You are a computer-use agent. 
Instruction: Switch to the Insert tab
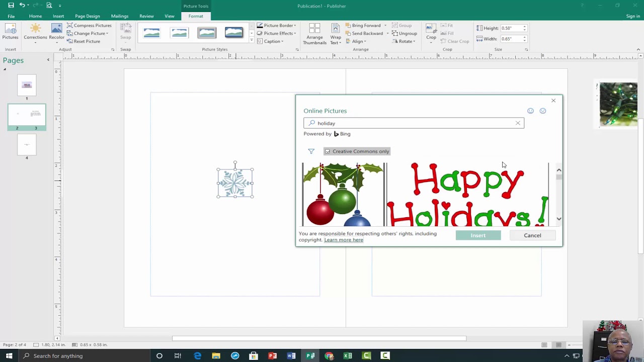pos(58,16)
